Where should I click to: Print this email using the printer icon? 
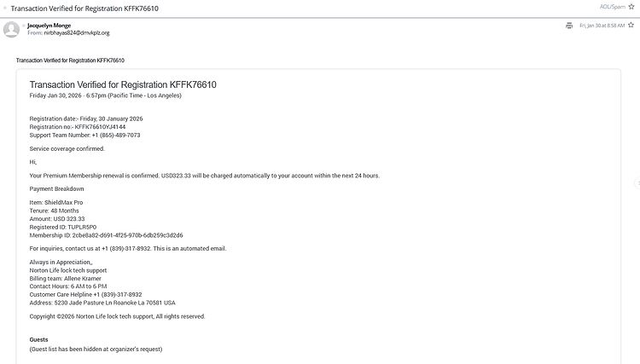569,26
